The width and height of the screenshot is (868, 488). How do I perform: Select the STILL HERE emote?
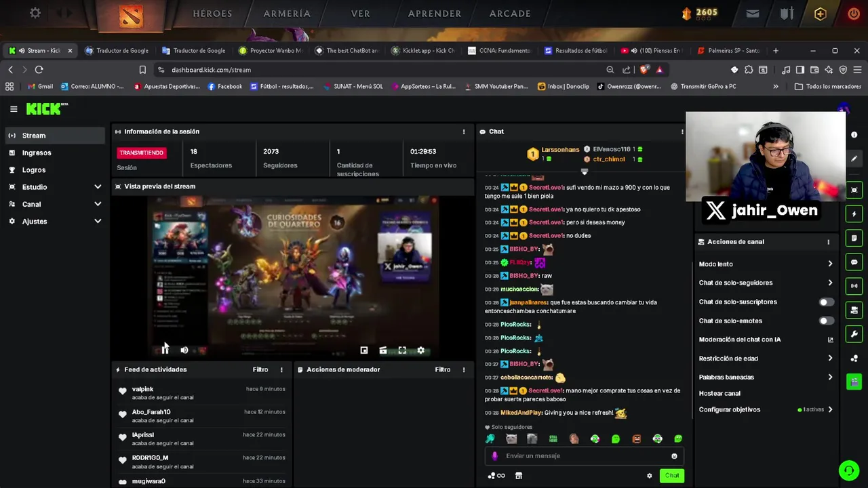(553, 439)
